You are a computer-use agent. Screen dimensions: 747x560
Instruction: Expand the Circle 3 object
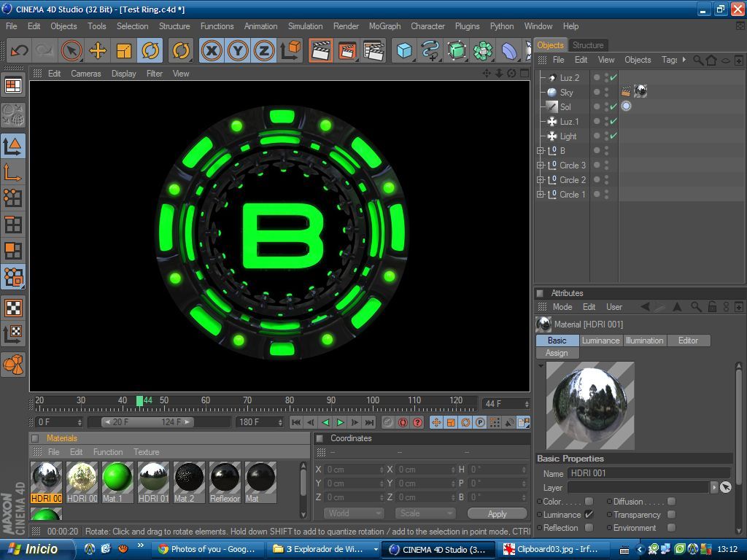point(541,166)
